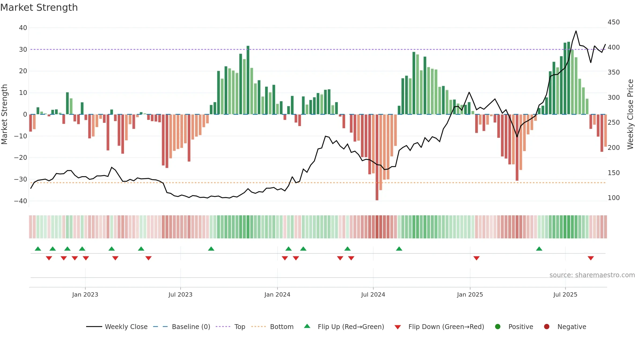The image size is (644, 362).
Task: Click the Jan 2024 axis label
Action: click(277, 294)
